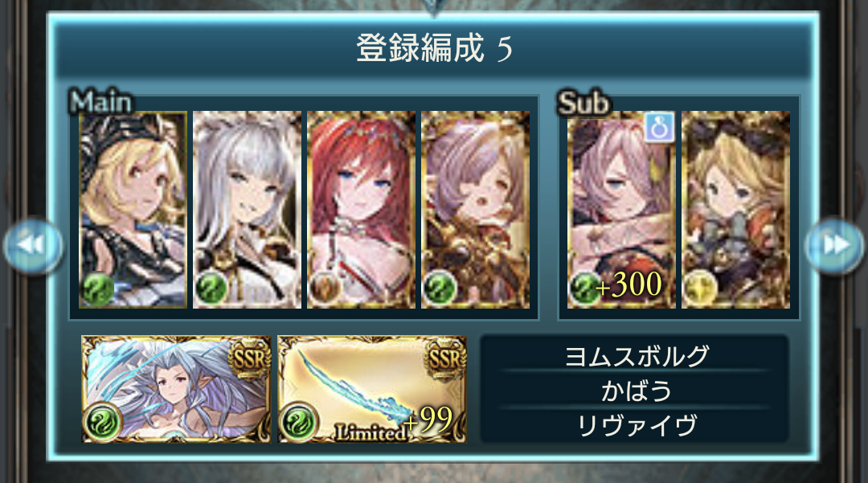Select the ヨムスボルグ skill entry
868x483 pixels.
pos(636,356)
